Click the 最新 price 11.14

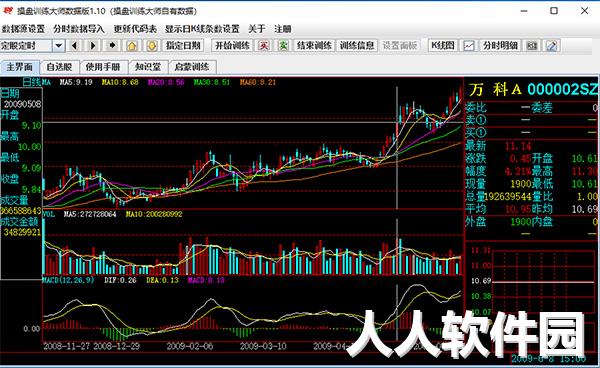(x=518, y=146)
